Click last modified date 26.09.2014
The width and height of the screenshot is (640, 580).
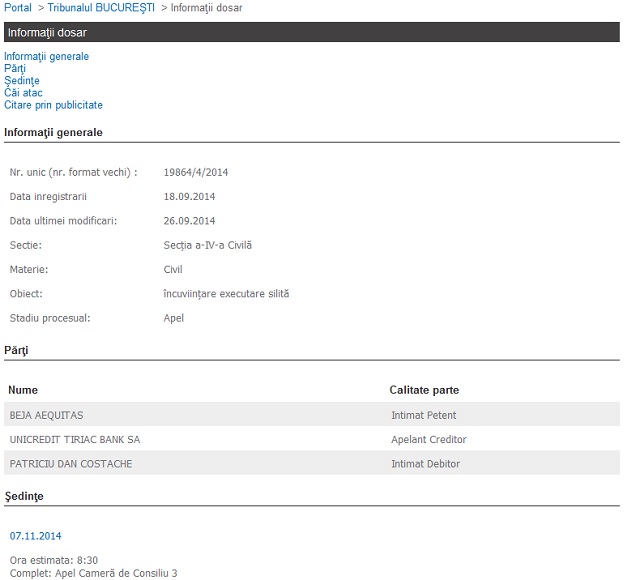tap(189, 220)
